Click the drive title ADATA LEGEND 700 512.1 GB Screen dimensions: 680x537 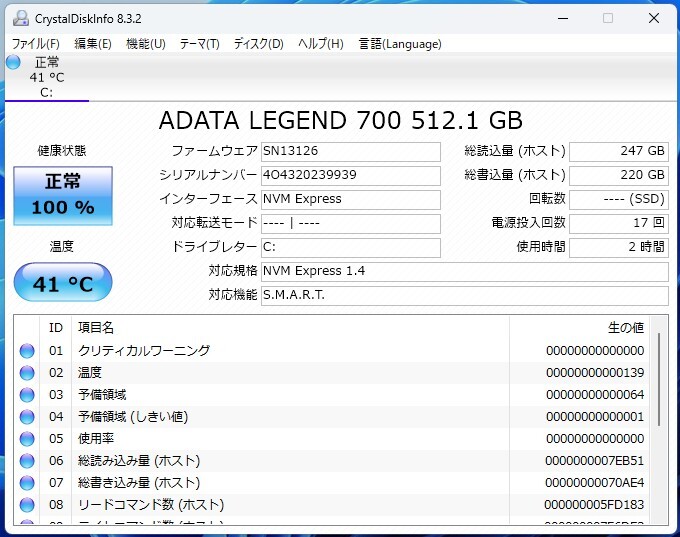(x=341, y=121)
